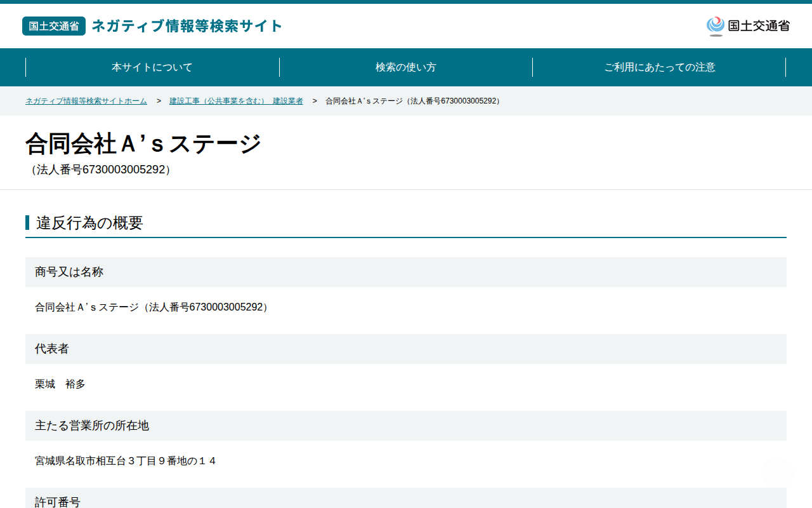This screenshot has height=508, width=812.
Task: Click the 主たる営業所の所在地 field label
Action: 92,425
